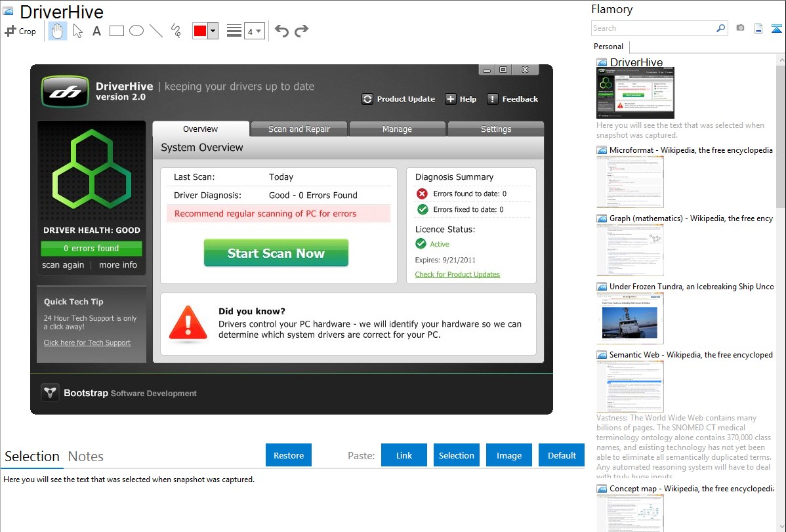Image resolution: width=786 pixels, height=532 pixels.
Task: Switch to the Scan and Repair tab
Action: point(299,129)
